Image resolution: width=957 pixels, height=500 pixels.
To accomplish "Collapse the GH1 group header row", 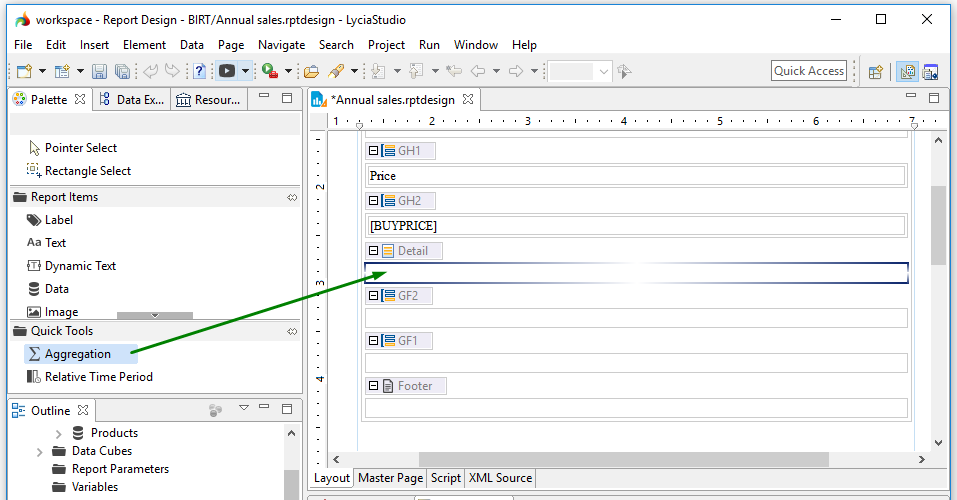I will coord(374,151).
